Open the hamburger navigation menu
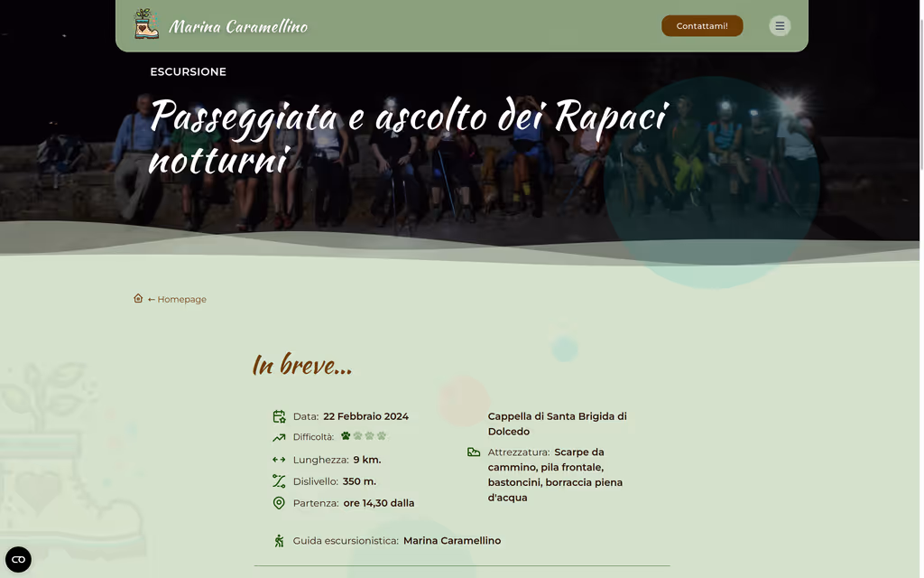The height and width of the screenshot is (578, 924). point(779,25)
